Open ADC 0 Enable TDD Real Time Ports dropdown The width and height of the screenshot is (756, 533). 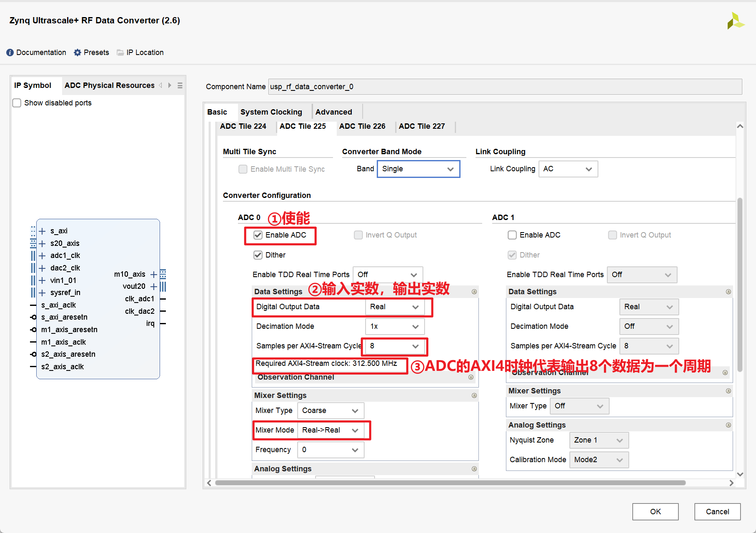(388, 275)
